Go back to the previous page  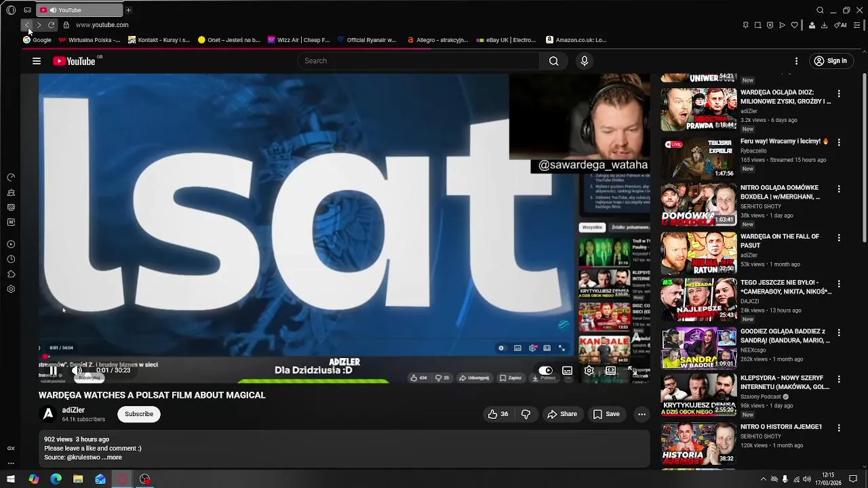click(x=27, y=25)
